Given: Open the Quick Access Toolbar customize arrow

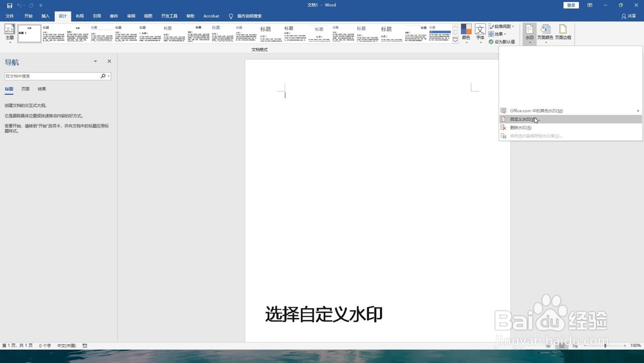Looking at the screenshot, I should 41,5.
